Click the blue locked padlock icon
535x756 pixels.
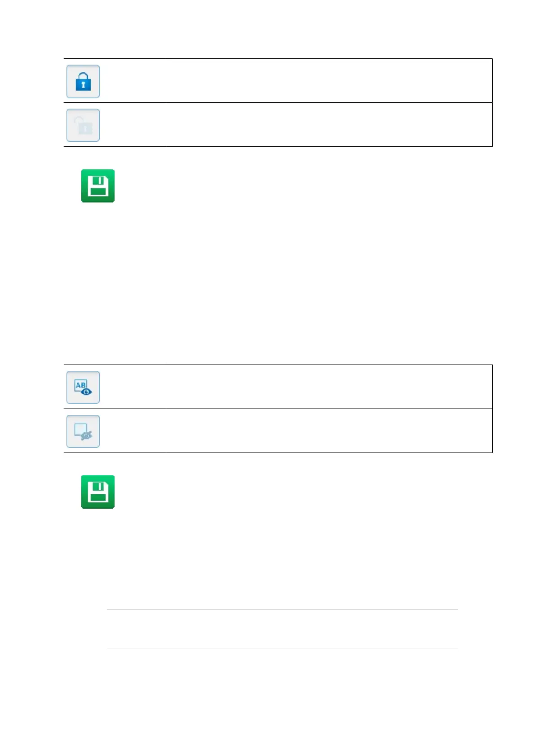(x=83, y=81)
